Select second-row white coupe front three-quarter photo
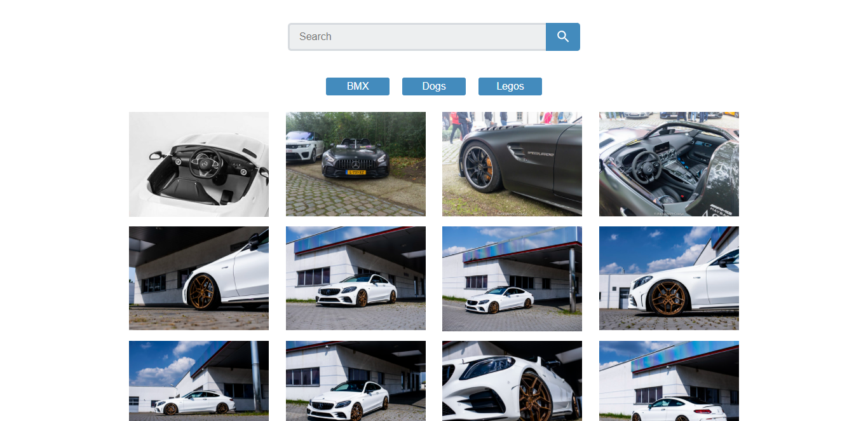 [x=356, y=279]
